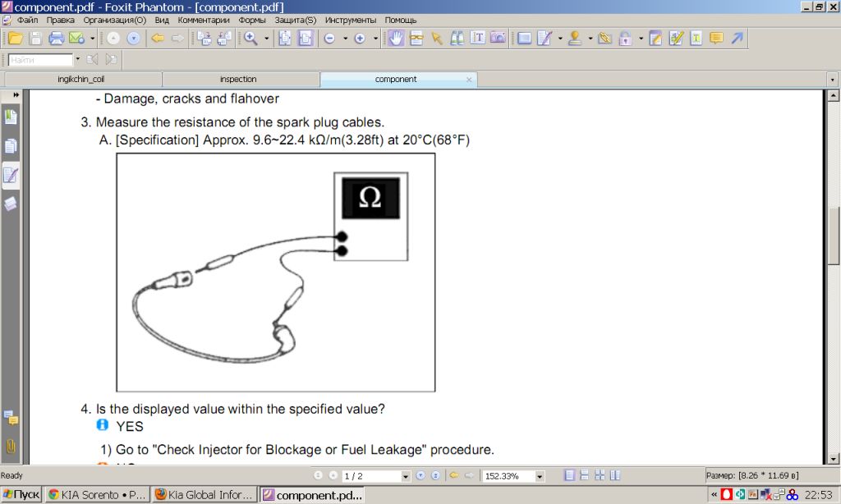This screenshot has height=504, width=841.
Task: Switch to continuous page layout mode
Action: tap(584, 475)
